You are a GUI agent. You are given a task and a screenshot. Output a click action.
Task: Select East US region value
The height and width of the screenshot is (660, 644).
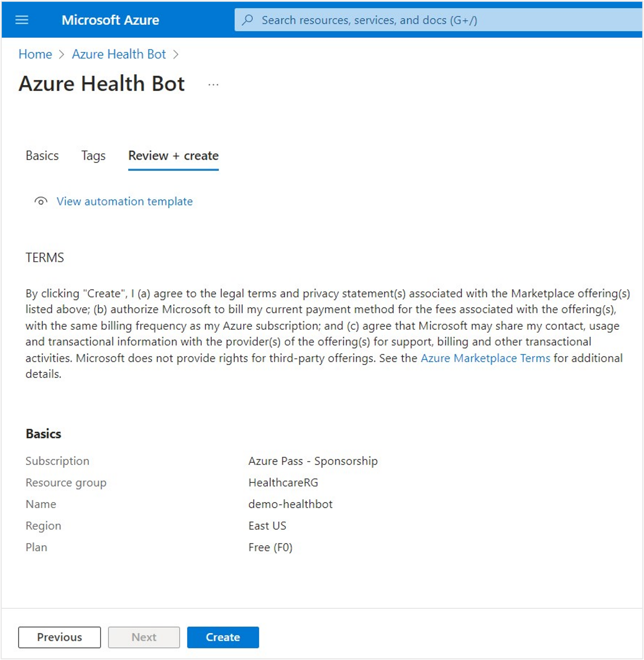pyautogui.click(x=267, y=526)
